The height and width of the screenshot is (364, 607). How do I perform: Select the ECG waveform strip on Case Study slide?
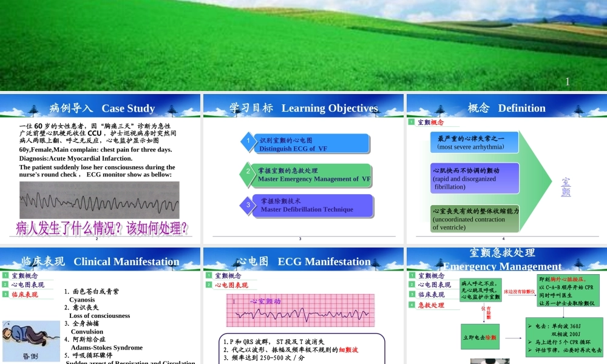tap(100, 198)
